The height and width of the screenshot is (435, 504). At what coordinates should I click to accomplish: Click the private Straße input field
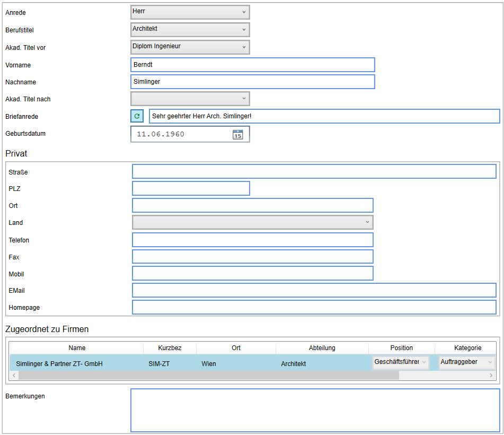pos(314,171)
